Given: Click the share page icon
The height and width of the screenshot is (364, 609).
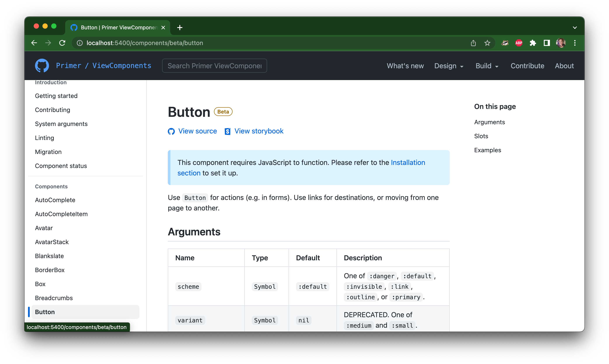Looking at the screenshot, I should tap(473, 43).
